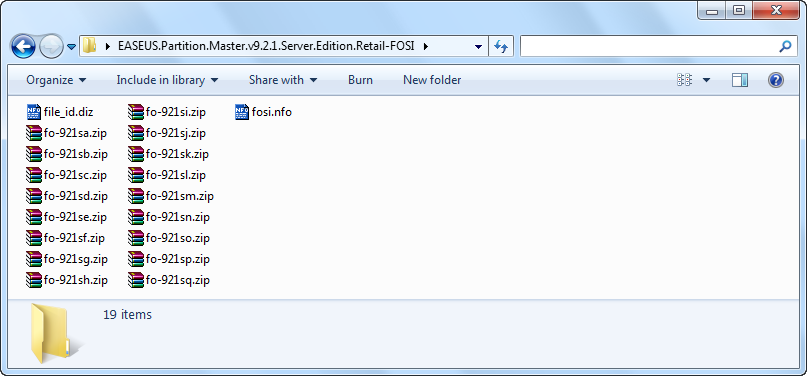This screenshot has width=807, height=376.
Task: Toggle the preview pane
Action: 740,80
